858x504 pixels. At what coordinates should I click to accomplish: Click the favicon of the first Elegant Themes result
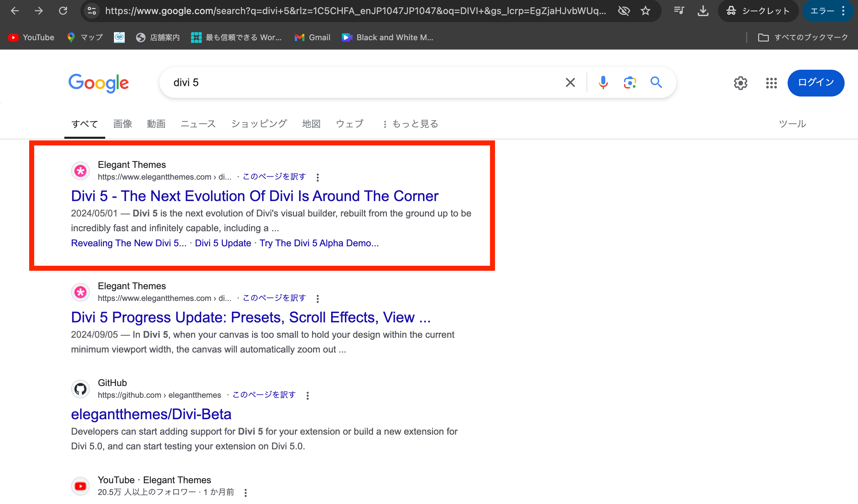tap(80, 171)
